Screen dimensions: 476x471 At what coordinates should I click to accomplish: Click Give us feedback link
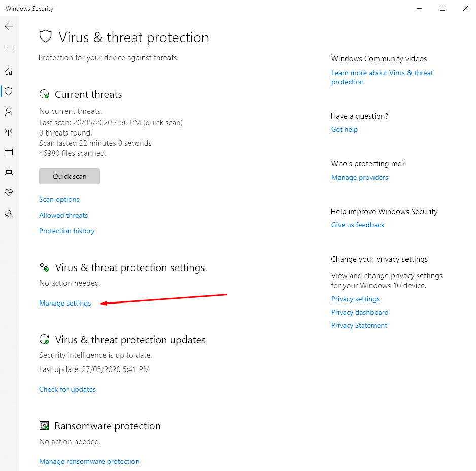[358, 225]
